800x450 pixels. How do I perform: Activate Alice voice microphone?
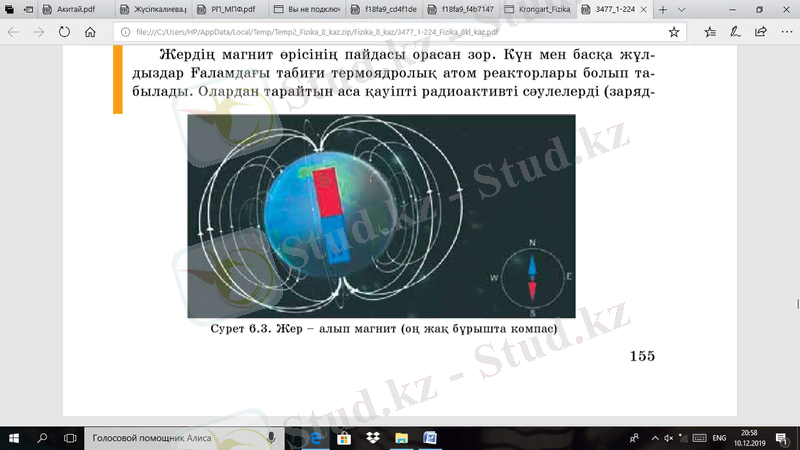click(x=271, y=438)
